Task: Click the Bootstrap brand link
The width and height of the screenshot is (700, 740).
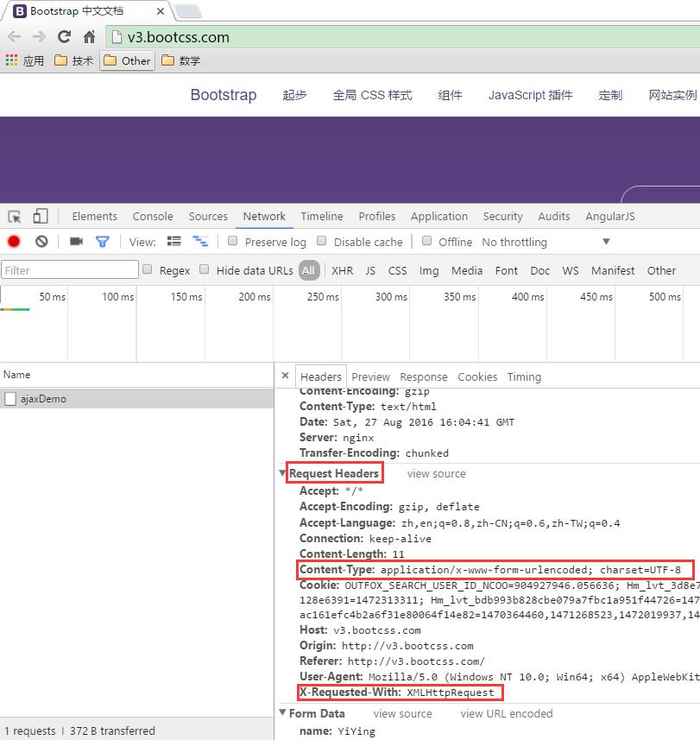Action: point(224,95)
